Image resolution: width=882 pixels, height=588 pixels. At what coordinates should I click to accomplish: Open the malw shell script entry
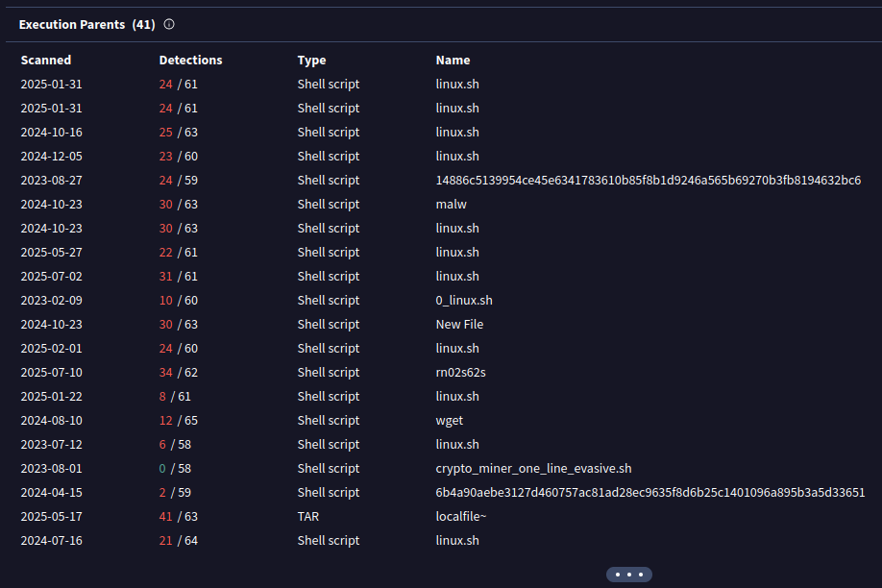point(450,204)
